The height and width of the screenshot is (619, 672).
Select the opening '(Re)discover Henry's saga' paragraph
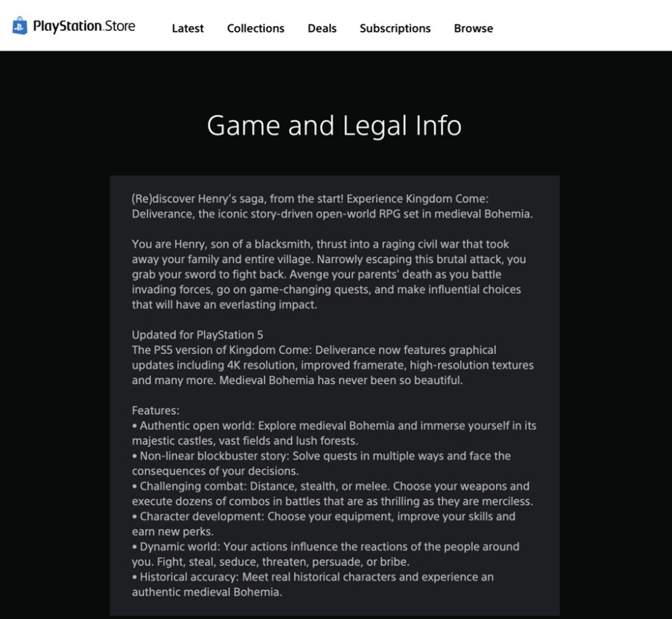334,206
